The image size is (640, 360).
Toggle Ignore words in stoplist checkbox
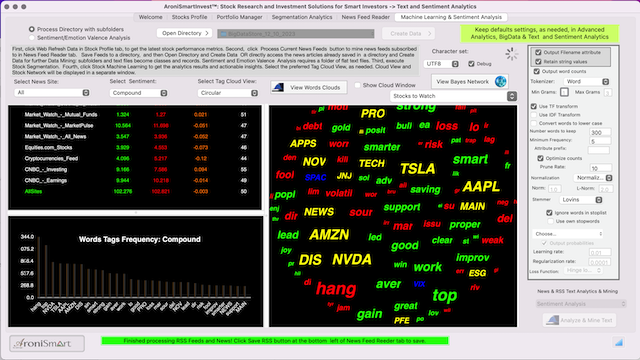click(549, 213)
